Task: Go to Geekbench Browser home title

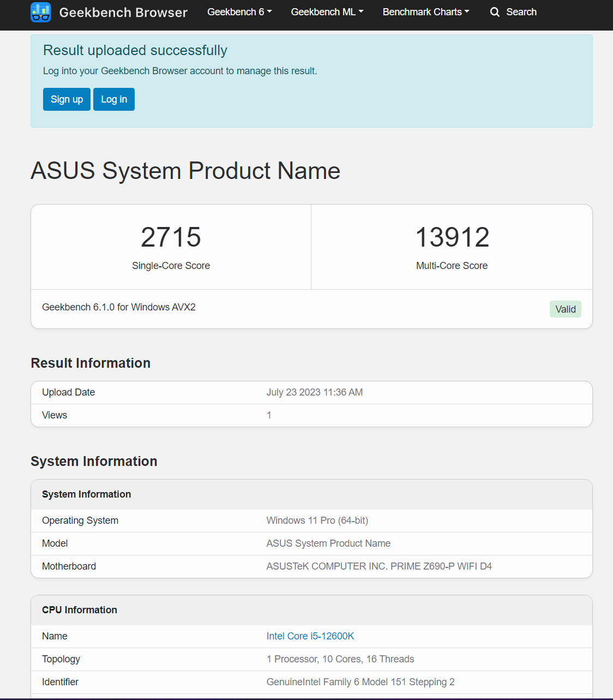Action: 123,13
